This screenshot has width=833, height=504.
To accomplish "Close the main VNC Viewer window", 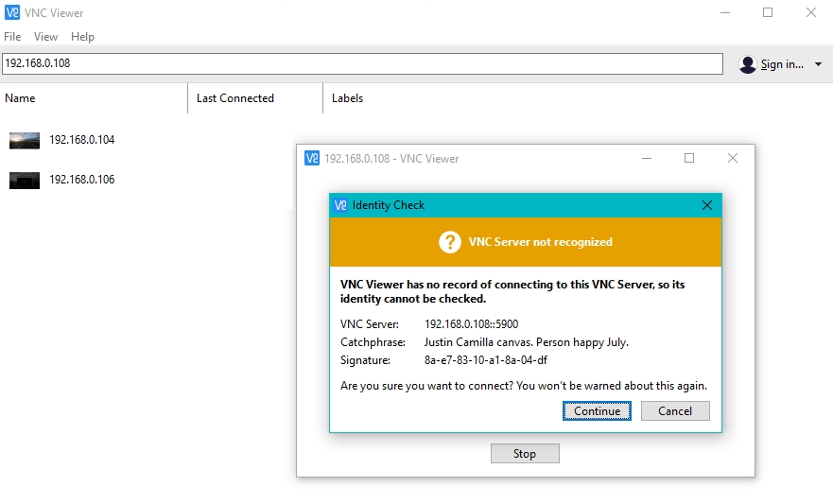I will tap(810, 12).
